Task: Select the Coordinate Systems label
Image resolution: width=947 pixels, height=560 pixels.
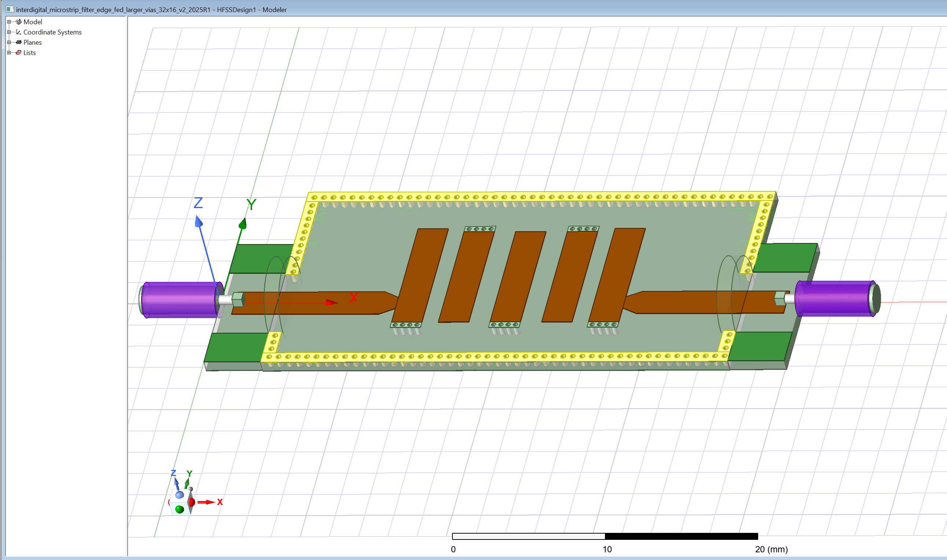Action: 52,32
